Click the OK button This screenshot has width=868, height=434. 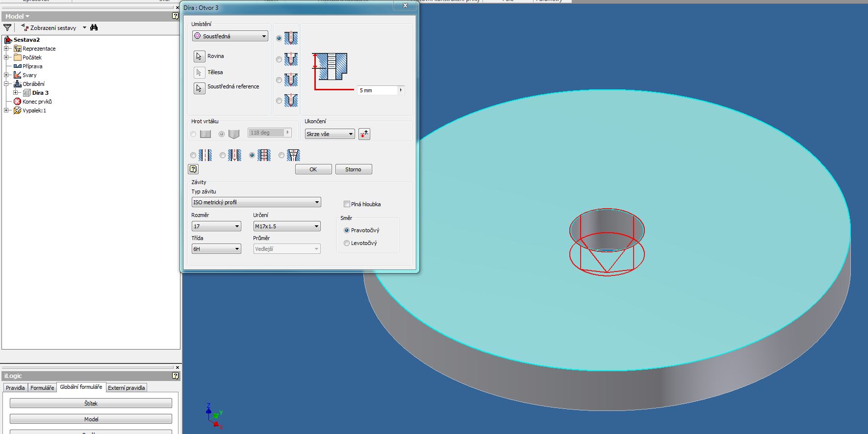tap(313, 169)
